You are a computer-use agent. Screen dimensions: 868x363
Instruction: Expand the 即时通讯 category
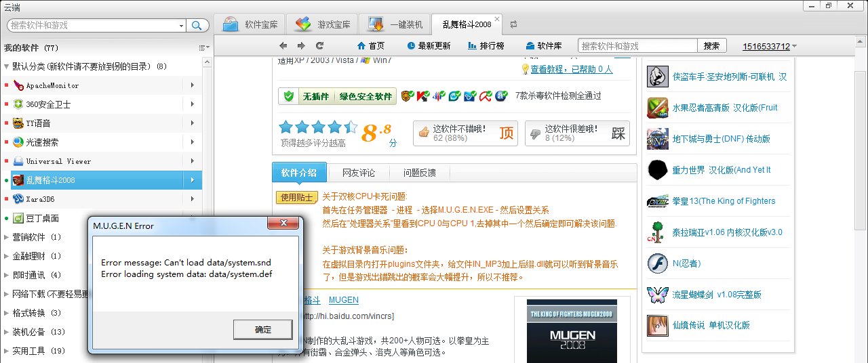click(x=7, y=276)
